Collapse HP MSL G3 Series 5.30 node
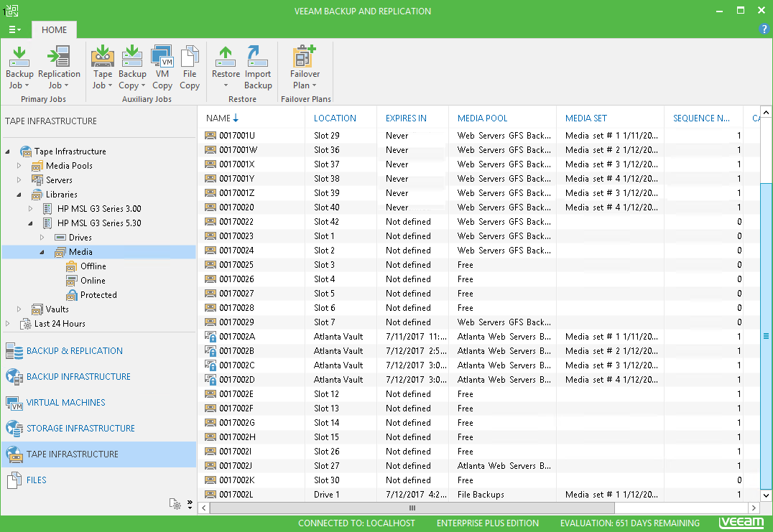The height and width of the screenshot is (532, 773). [x=31, y=223]
